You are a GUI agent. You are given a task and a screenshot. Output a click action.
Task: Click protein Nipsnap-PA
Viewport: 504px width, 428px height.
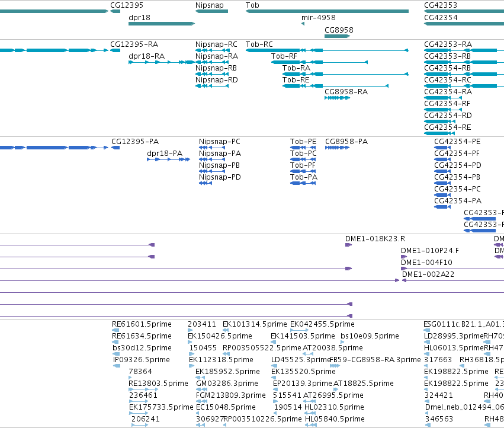click(x=212, y=159)
